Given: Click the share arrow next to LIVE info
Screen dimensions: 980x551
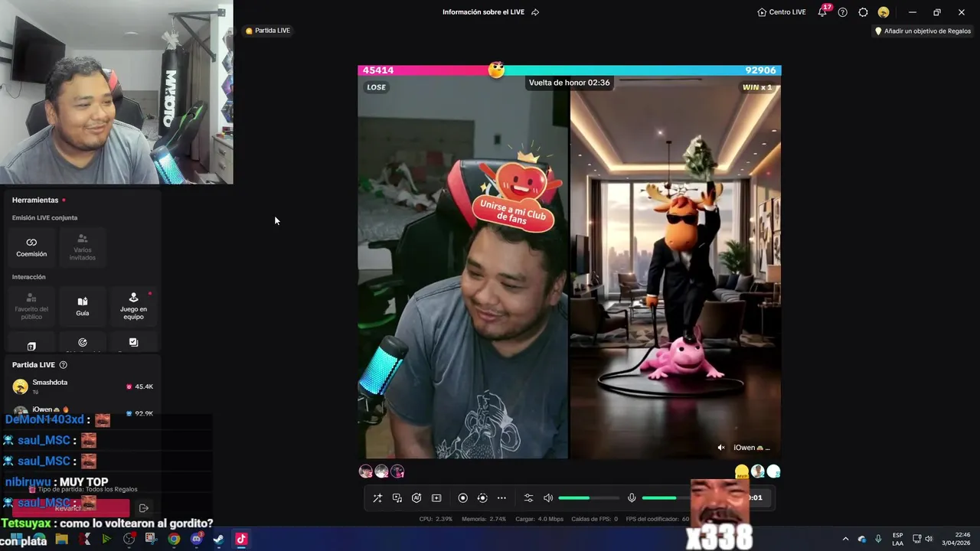Looking at the screenshot, I should (535, 12).
